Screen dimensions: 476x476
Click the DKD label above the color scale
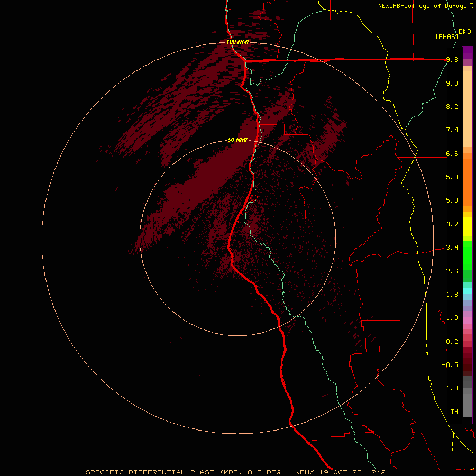[x=465, y=32]
